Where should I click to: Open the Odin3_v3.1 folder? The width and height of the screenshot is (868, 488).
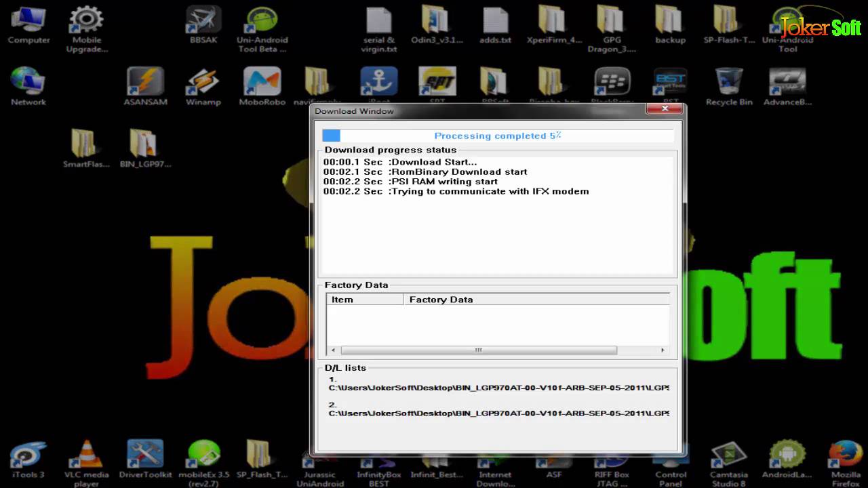point(437,26)
